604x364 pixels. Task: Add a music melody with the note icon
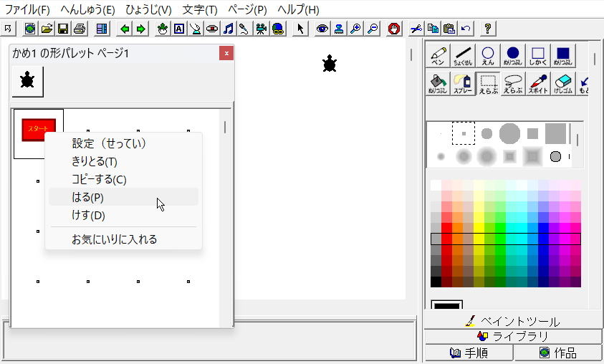pyautogui.click(x=229, y=29)
